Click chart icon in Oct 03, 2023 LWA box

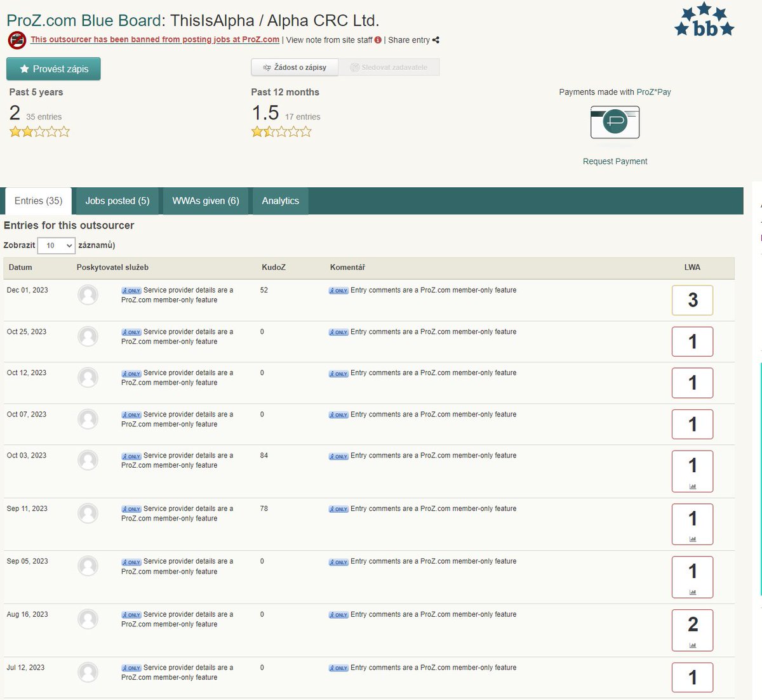click(693, 486)
